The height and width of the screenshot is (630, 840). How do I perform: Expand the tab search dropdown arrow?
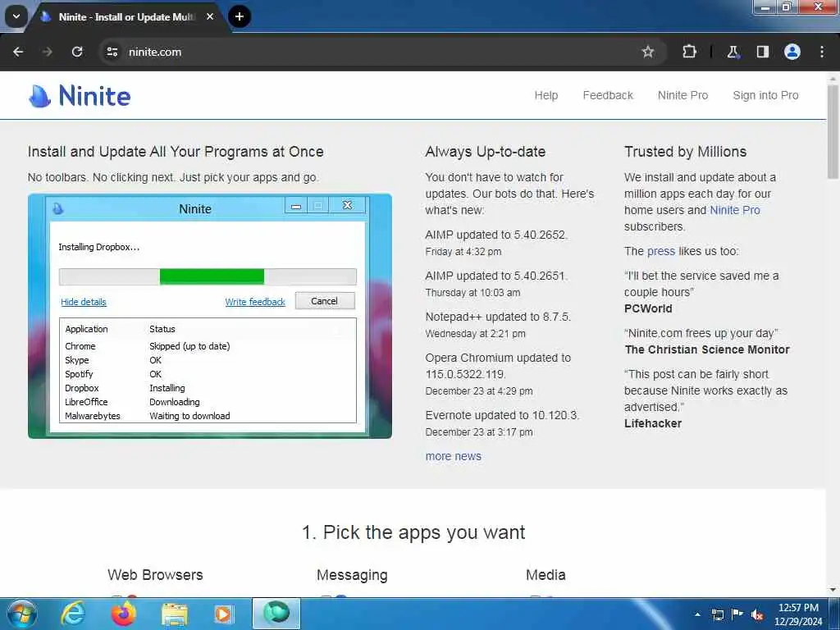pos(16,16)
